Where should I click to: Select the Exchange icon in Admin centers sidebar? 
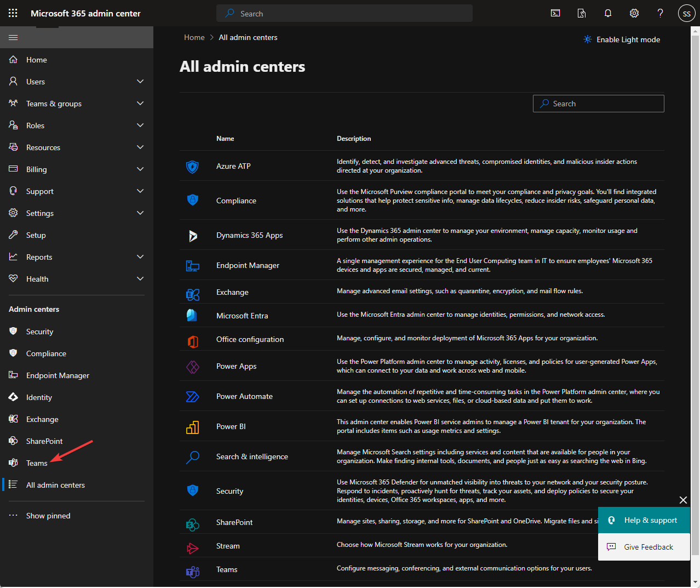(x=13, y=419)
